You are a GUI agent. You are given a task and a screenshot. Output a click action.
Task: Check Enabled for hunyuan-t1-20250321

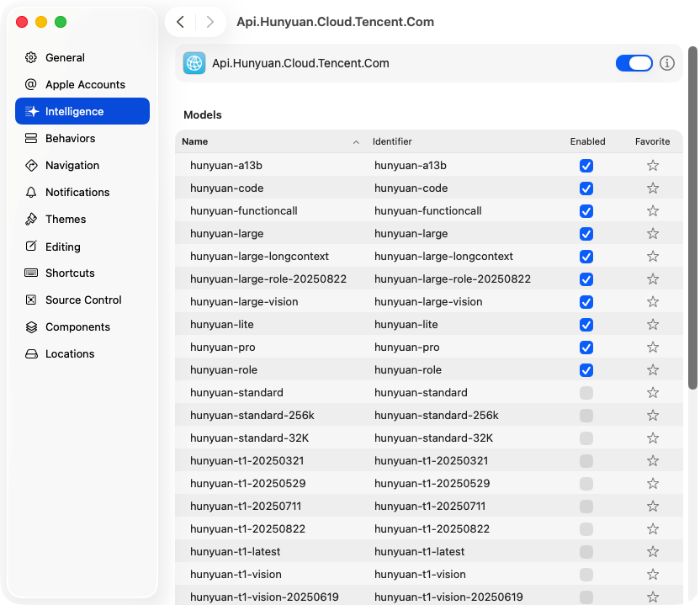pos(586,461)
